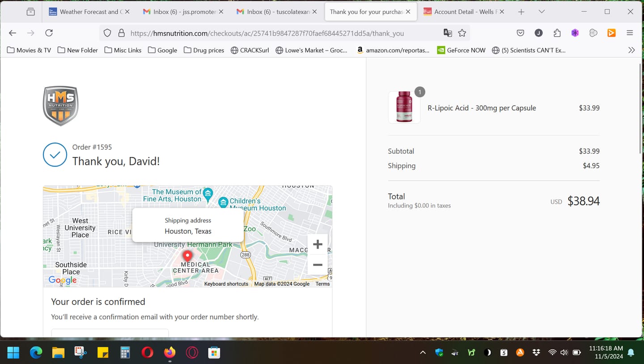Close the Weather Forecast tab
The width and height of the screenshot is (644, 364).
[127, 12]
